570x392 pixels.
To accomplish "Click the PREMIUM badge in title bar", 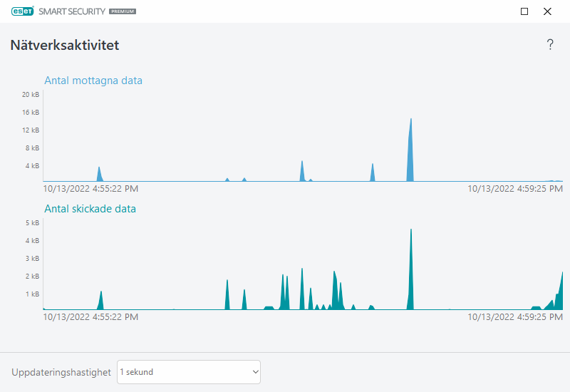I will [123, 11].
